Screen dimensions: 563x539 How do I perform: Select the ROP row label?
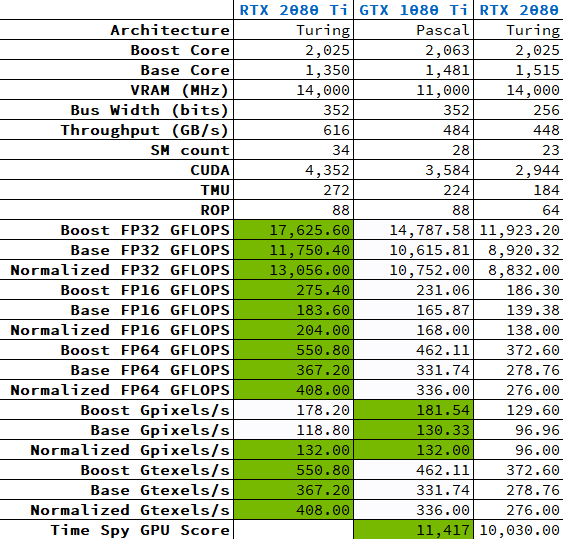pos(215,210)
